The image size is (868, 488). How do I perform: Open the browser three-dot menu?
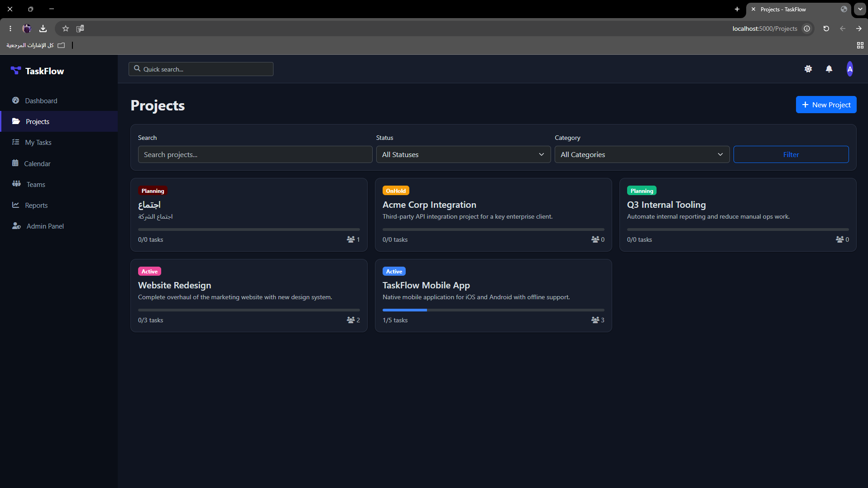10,29
